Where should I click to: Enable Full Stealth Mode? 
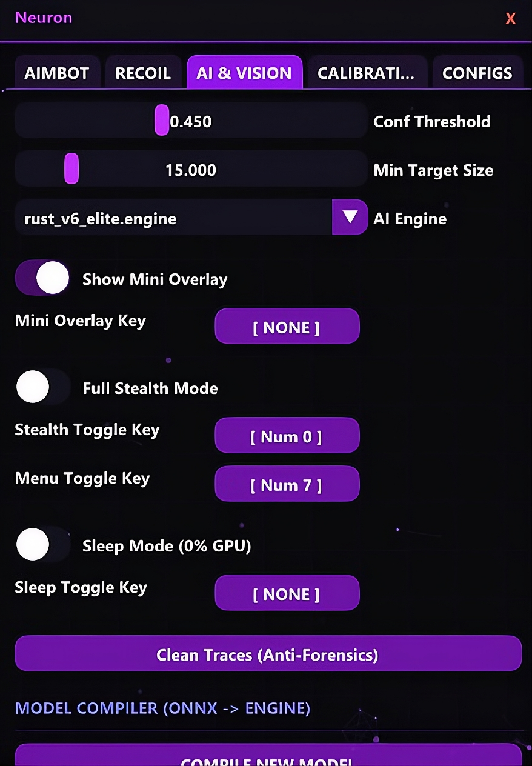click(42, 387)
